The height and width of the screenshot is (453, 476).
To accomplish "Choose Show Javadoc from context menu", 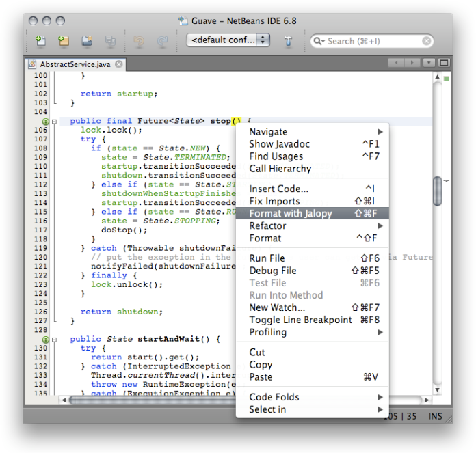I will coord(313,143).
